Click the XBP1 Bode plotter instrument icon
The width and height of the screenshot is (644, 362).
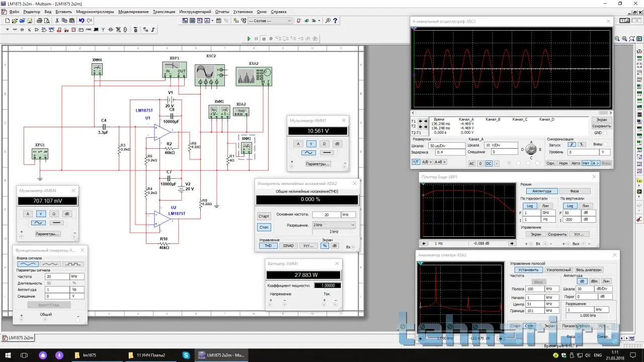click(175, 70)
